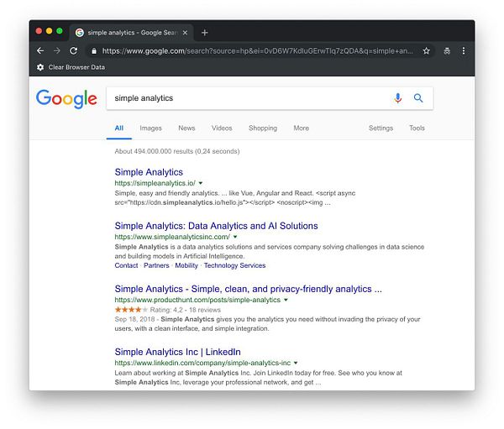Go back with the browser back arrow

click(40, 50)
